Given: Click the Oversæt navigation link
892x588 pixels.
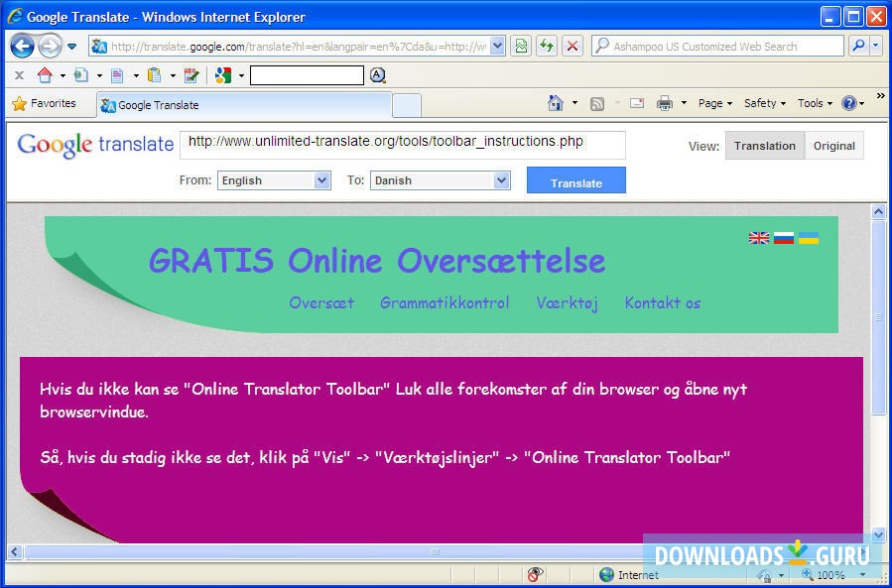Looking at the screenshot, I should pyautogui.click(x=321, y=303).
